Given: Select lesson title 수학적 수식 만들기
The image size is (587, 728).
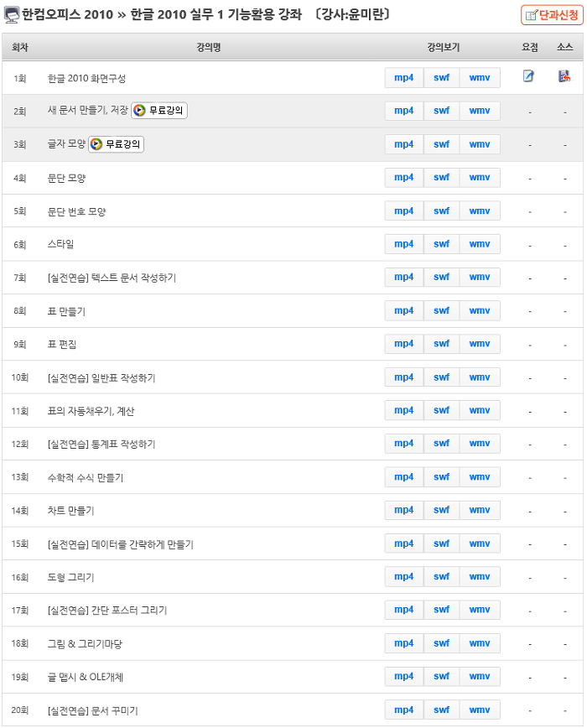Looking at the screenshot, I should [x=86, y=477].
